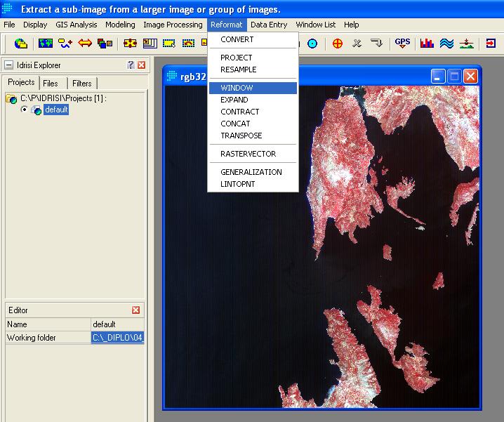Choose CONTRACT from Reformat menu

click(x=253, y=112)
